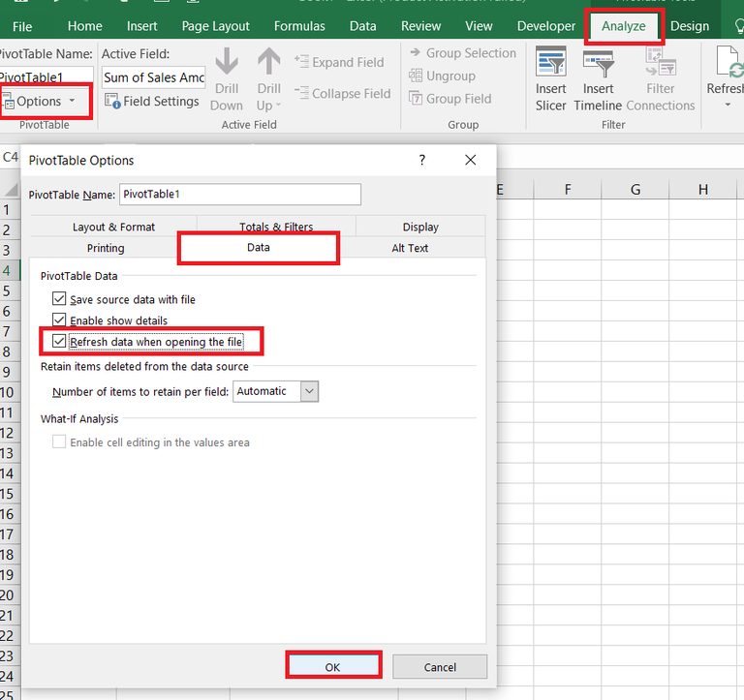Click the Cancel button in dialog

click(440, 666)
